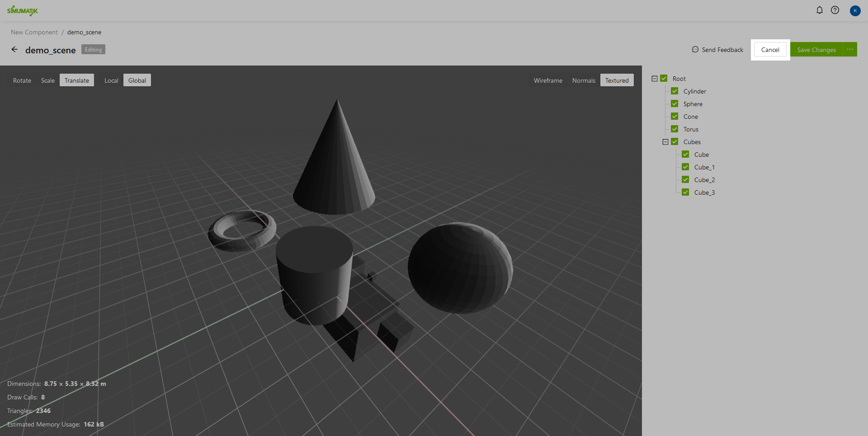
Task: Click Save Changes
Action: [816, 50]
